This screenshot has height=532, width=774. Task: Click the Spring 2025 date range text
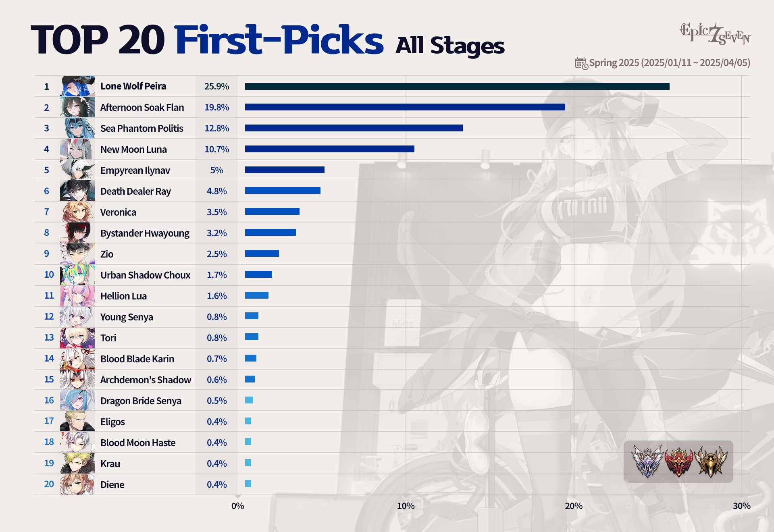coord(669,63)
